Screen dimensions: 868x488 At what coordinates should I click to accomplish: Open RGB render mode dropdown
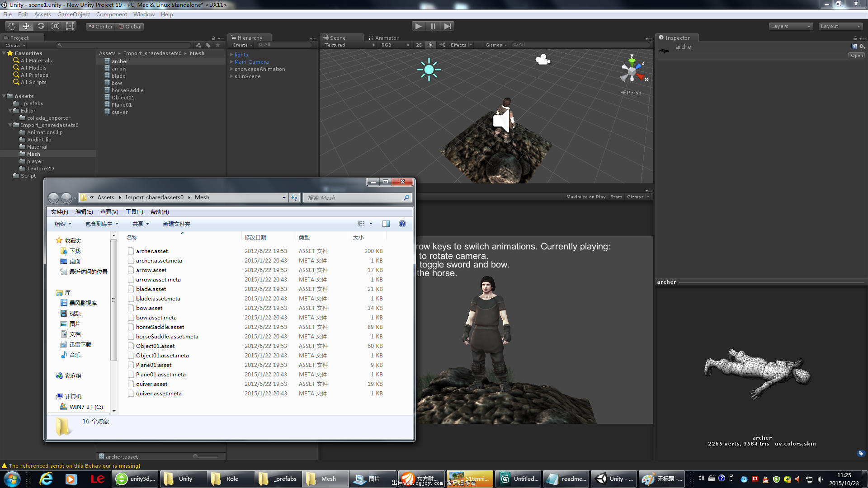[395, 45]
